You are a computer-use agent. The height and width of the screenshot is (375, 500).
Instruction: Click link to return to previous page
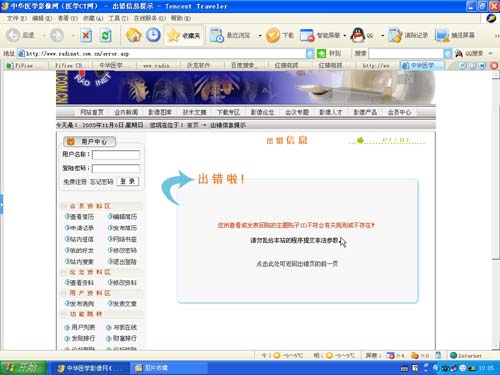(297, 264)
